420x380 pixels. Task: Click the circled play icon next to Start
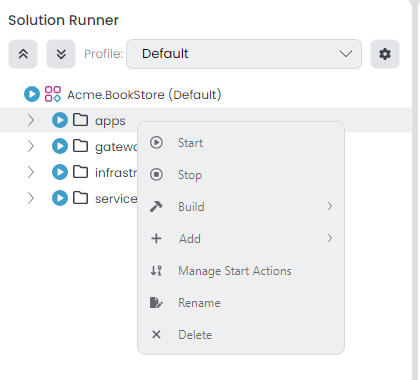tap(156, 142)
